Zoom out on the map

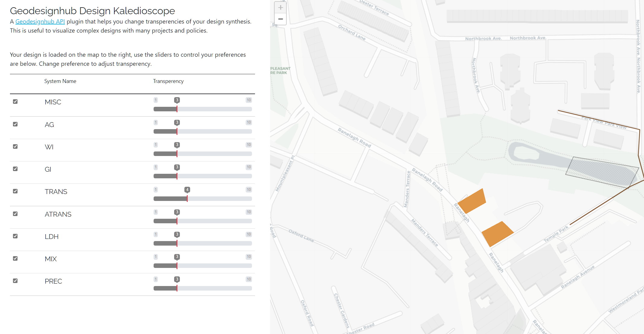click(280, 19)
